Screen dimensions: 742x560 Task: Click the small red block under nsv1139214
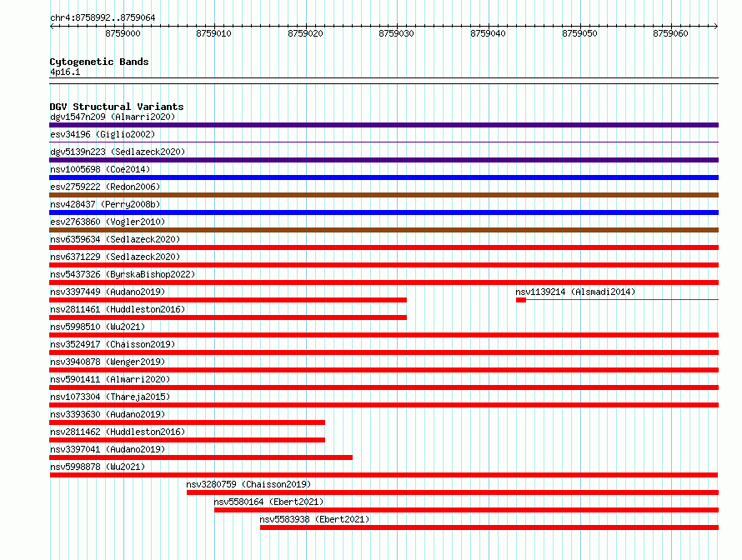521,300
